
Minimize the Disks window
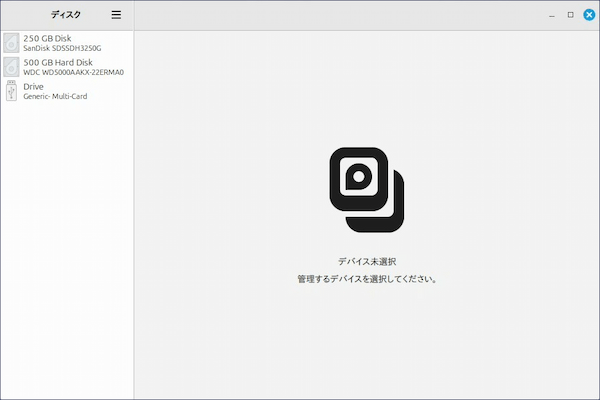pyautogui.click(x=552, y=15)
